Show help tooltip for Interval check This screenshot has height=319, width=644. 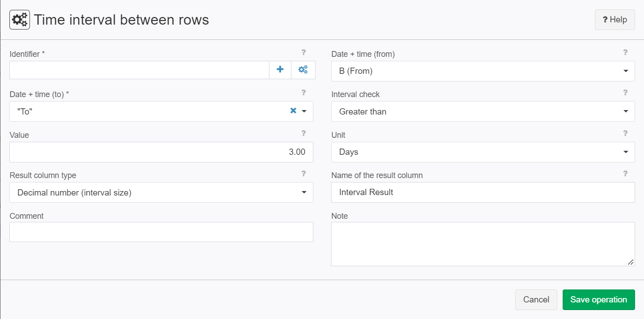pyautogui.click(x=625, y=93)
